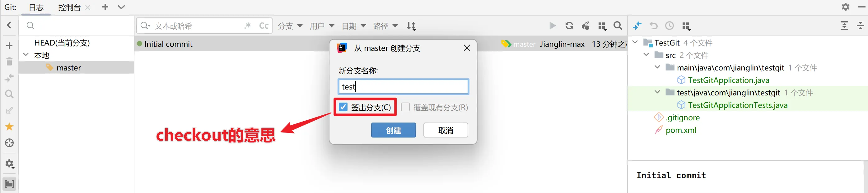Click the 创建 button

393,130
